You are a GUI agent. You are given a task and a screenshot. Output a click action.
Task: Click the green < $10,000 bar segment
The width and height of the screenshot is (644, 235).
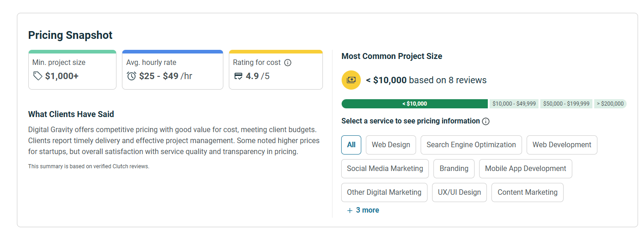[415, 104]
